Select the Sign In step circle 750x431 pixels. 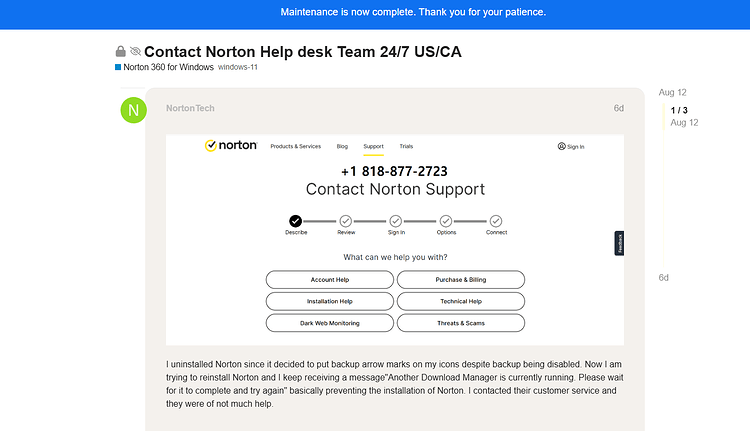[396, 221]
